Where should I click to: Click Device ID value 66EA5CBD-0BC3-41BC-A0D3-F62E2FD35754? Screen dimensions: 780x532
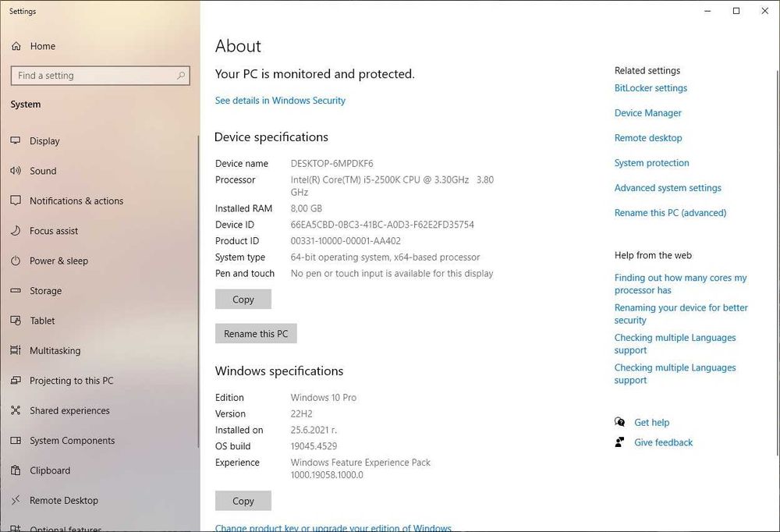click(x=382, y=225)
